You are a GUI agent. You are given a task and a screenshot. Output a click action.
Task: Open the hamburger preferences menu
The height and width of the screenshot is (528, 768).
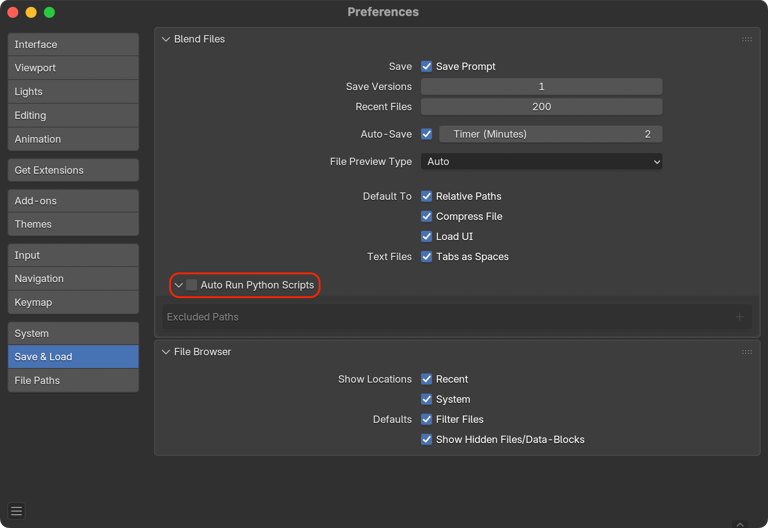[x=16, y=511]
